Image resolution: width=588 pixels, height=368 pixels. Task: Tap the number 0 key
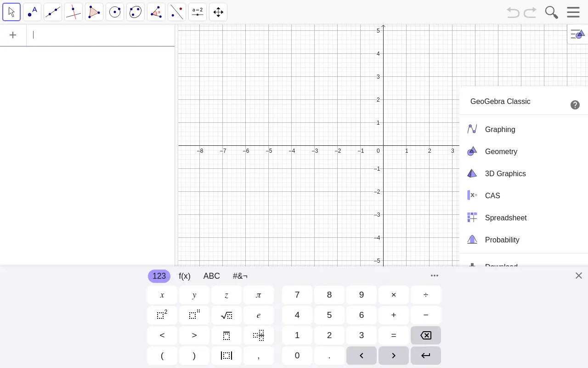click(297, 356)
